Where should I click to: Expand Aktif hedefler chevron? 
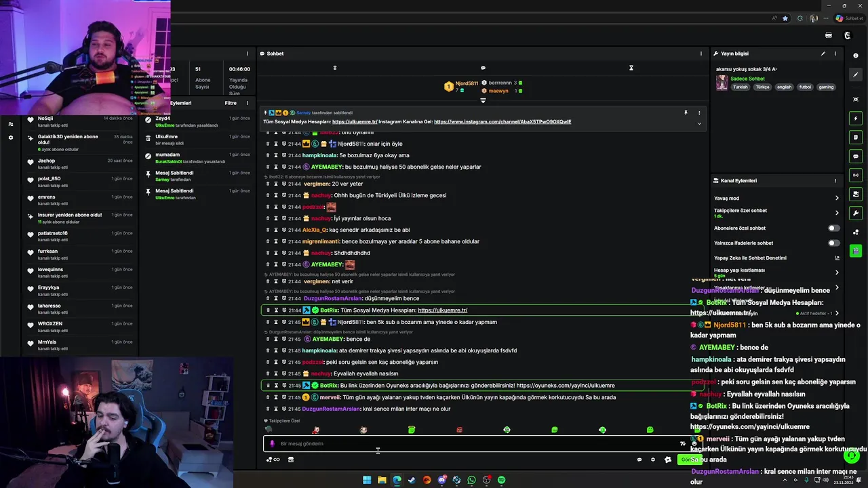pos(837,313)
